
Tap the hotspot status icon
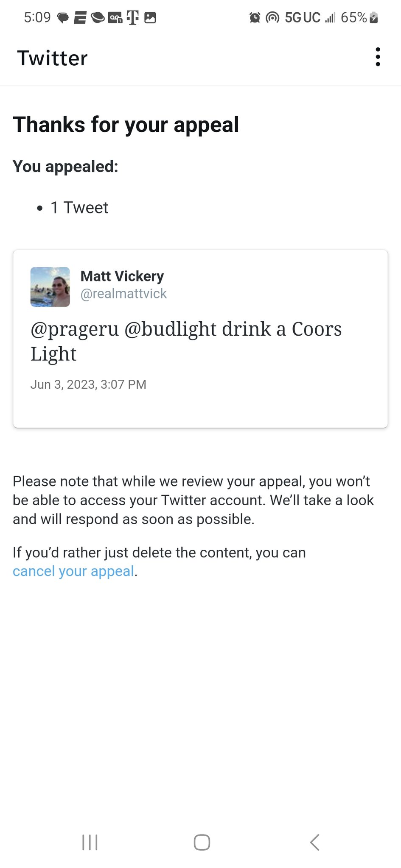272,18
